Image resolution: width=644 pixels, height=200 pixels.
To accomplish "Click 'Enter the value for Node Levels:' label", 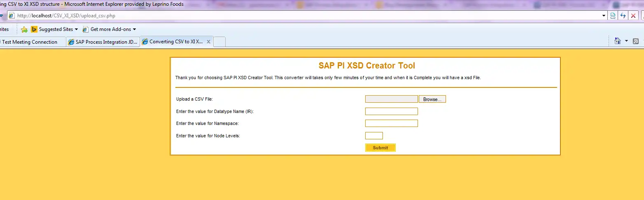I will [x=208, y=136].
